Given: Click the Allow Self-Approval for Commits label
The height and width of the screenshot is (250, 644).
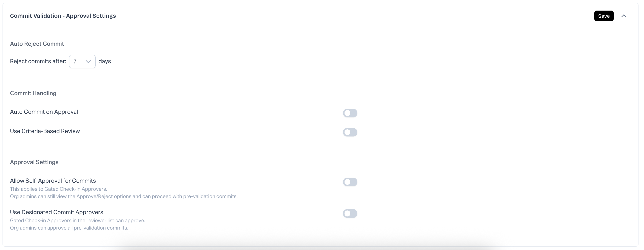Looking at the screenshot, I should tap(53, 181).
